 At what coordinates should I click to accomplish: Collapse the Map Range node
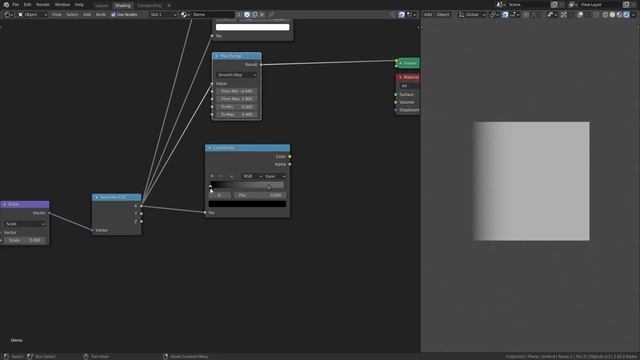(x=216, y=56)
